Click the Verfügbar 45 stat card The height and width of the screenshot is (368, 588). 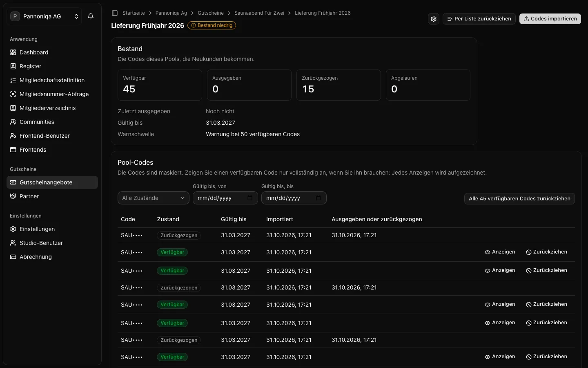(160, 85)
